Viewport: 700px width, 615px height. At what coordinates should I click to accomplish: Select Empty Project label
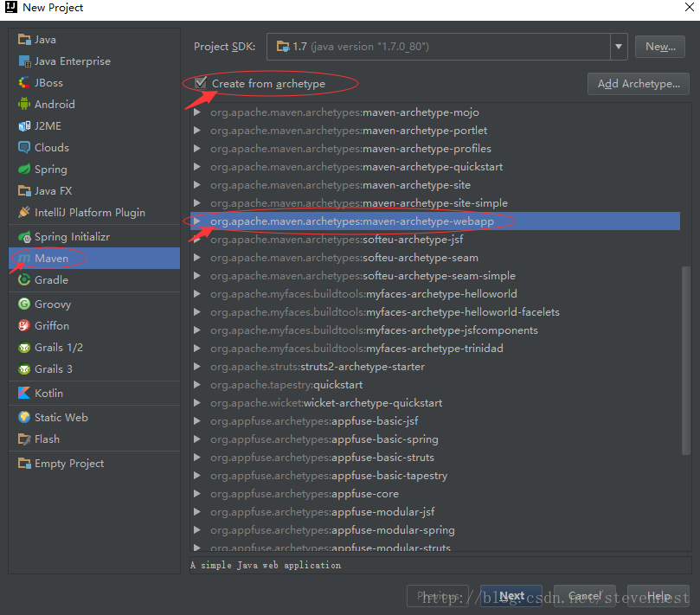point(69,464)
